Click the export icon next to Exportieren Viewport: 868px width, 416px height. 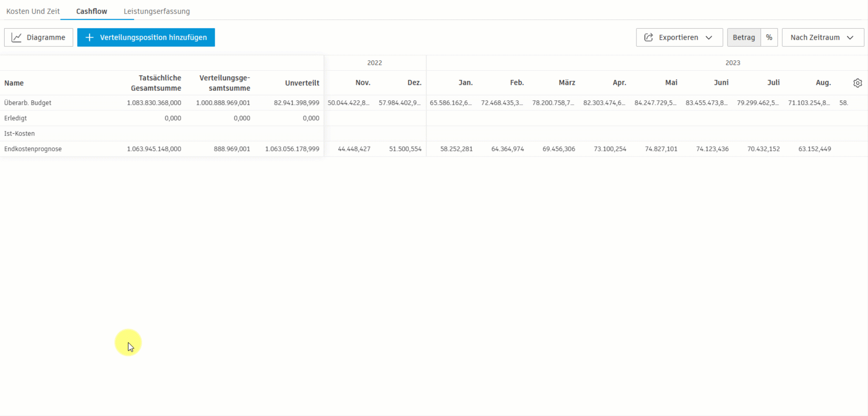coord(648,37)
